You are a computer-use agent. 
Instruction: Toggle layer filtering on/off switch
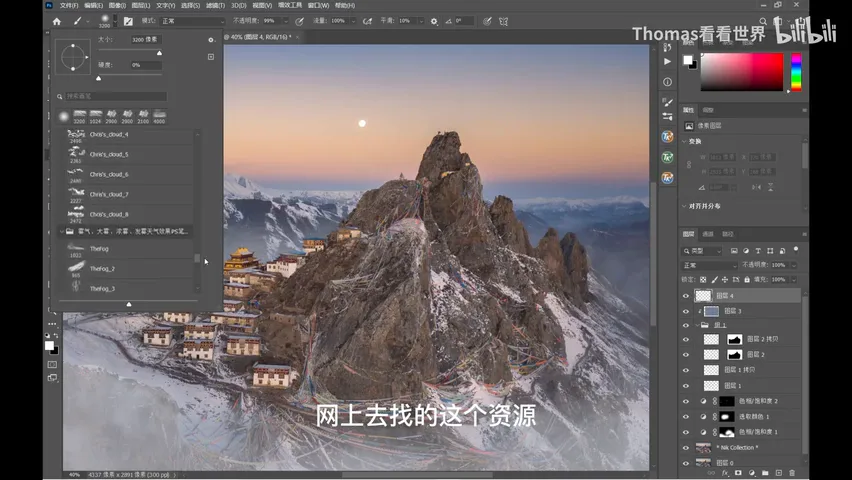(796, 250)
